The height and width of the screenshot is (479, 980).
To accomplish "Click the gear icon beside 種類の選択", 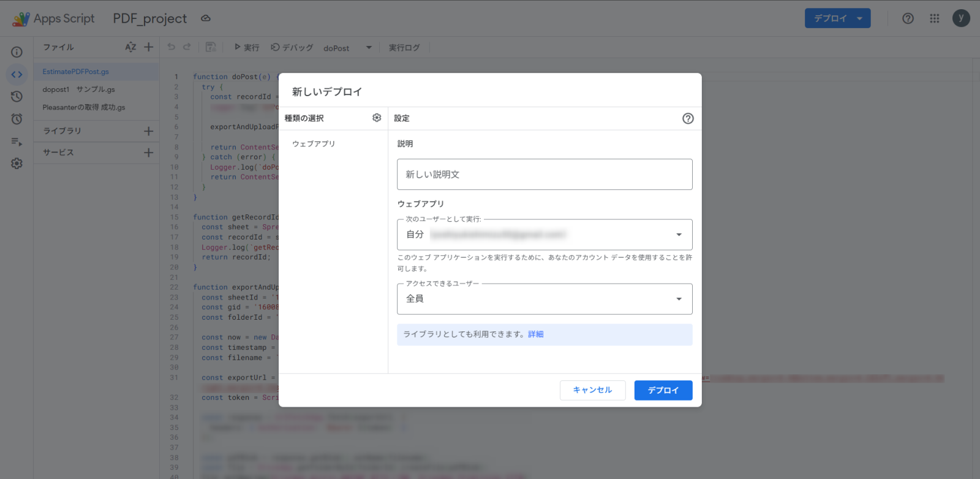I will click(377, 118).
